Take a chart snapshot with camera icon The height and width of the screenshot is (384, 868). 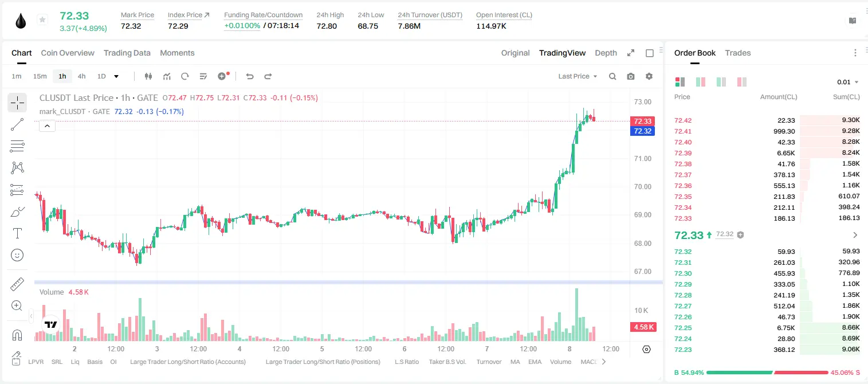(x=631, y=76)
